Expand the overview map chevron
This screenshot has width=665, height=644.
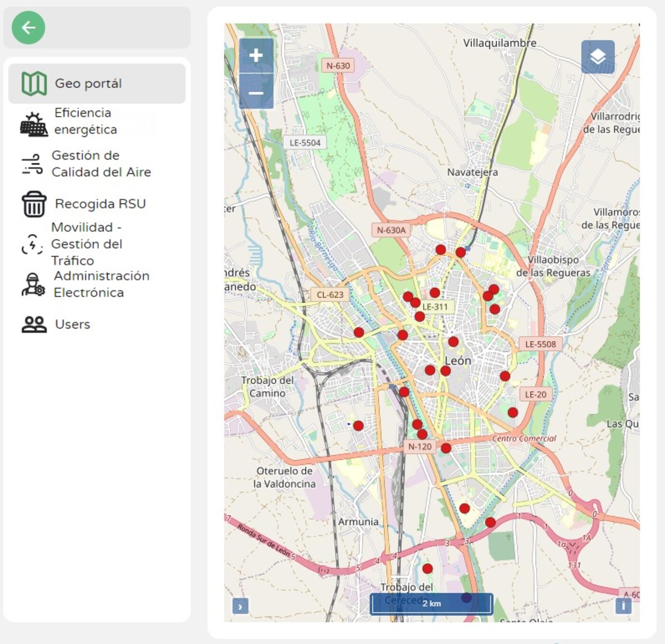[240, 606]
